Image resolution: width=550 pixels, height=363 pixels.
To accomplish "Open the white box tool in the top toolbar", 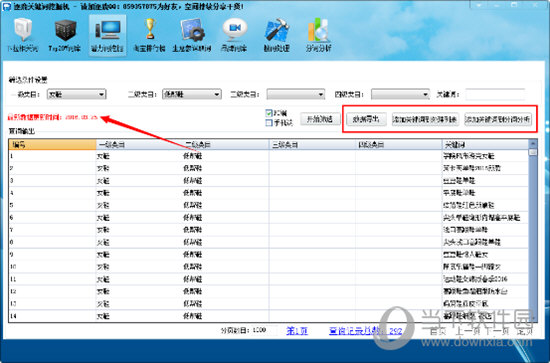I will click(x=23, y=35).
